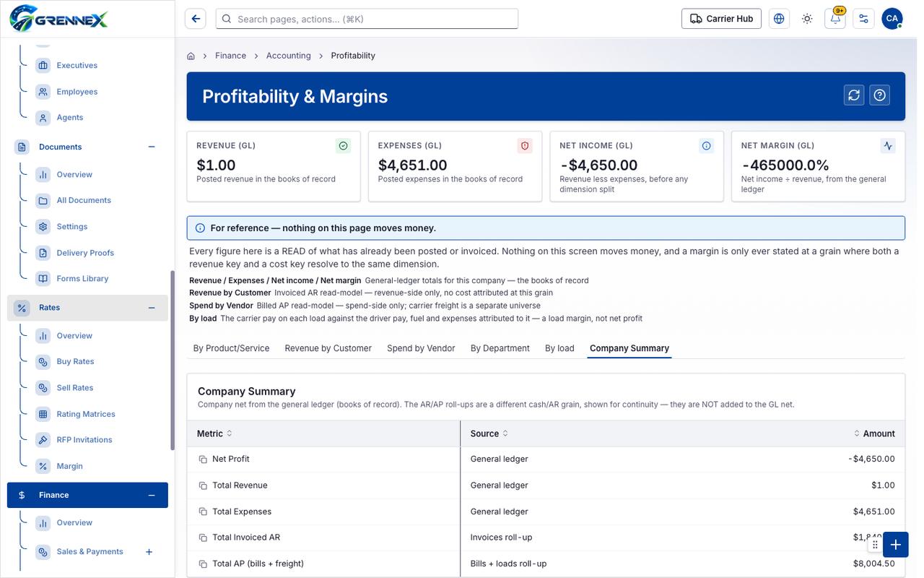Click the refresh icon in Profitability header

click(x=854, y=95)
